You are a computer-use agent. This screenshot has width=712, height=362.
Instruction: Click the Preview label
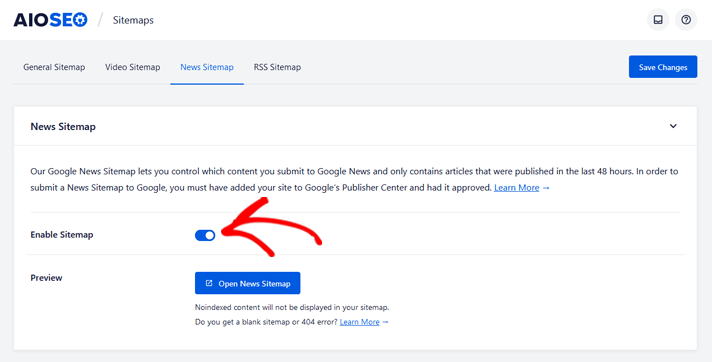coord(46,278)
